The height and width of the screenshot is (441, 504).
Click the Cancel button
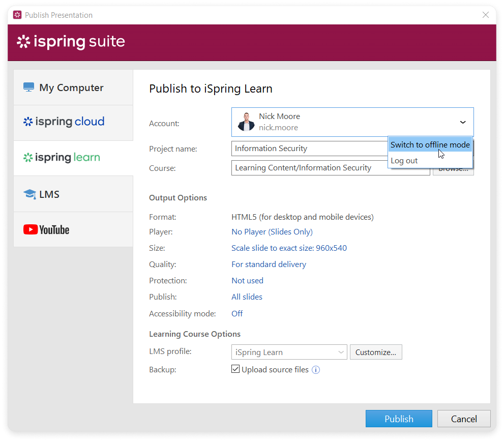click(x=464, y=419)
